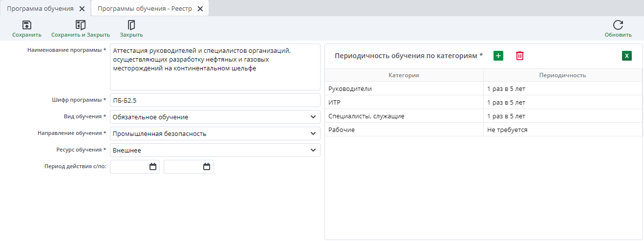Screen dimensions: 644x241
Task: Click the Сохранить save icon
Action: [x=27, y=25]
